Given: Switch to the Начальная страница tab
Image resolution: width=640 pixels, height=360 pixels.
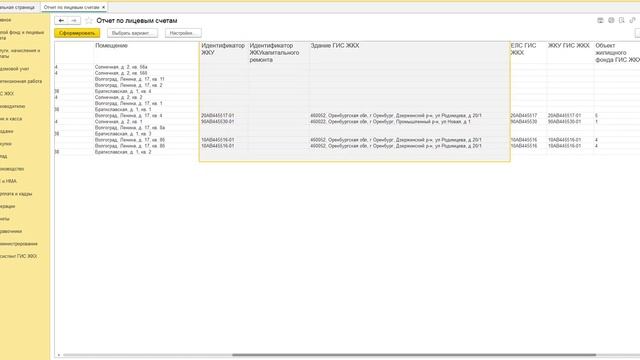Looking at the screenshot, I should (x=18, y=7).
